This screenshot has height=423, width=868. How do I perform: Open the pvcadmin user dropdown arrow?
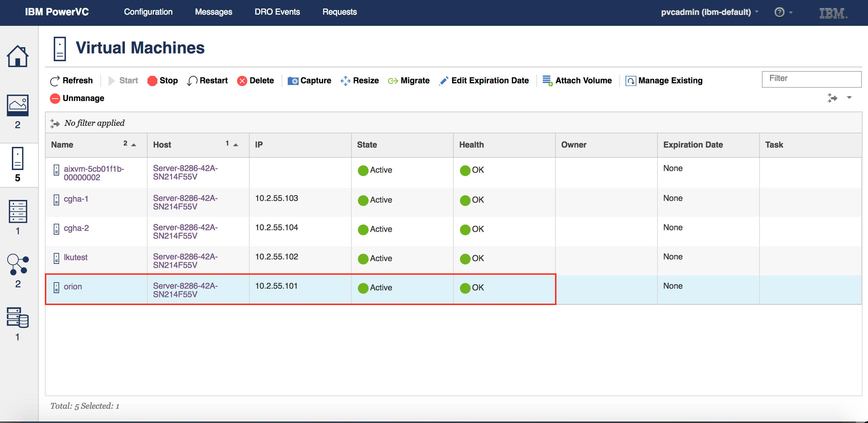pos(757,12)
